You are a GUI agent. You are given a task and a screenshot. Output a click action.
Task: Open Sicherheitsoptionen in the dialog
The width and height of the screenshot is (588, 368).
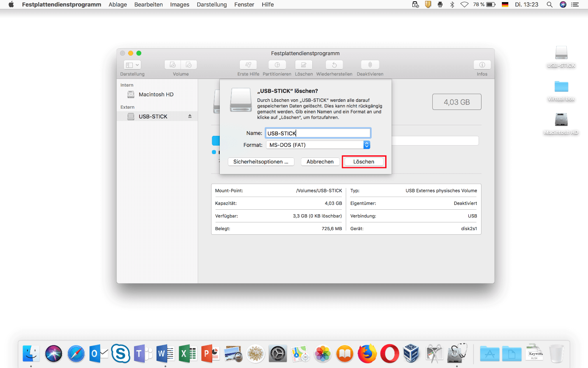(261, 162)
